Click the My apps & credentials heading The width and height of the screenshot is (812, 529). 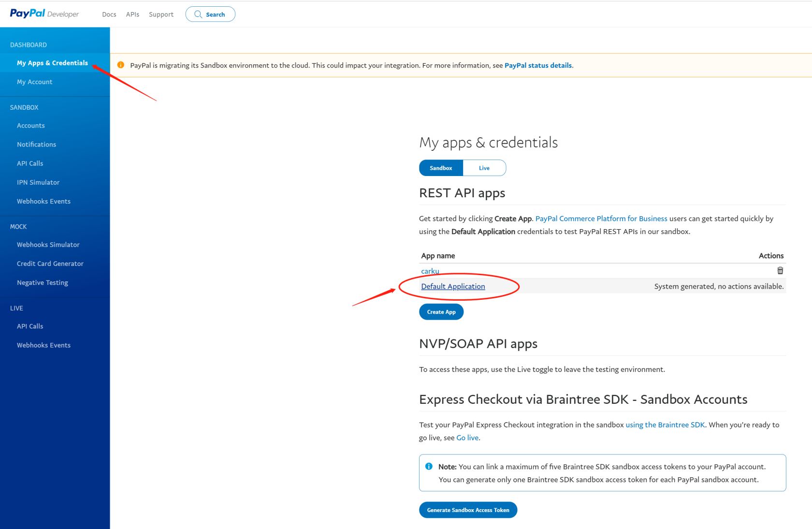(488, 142)
